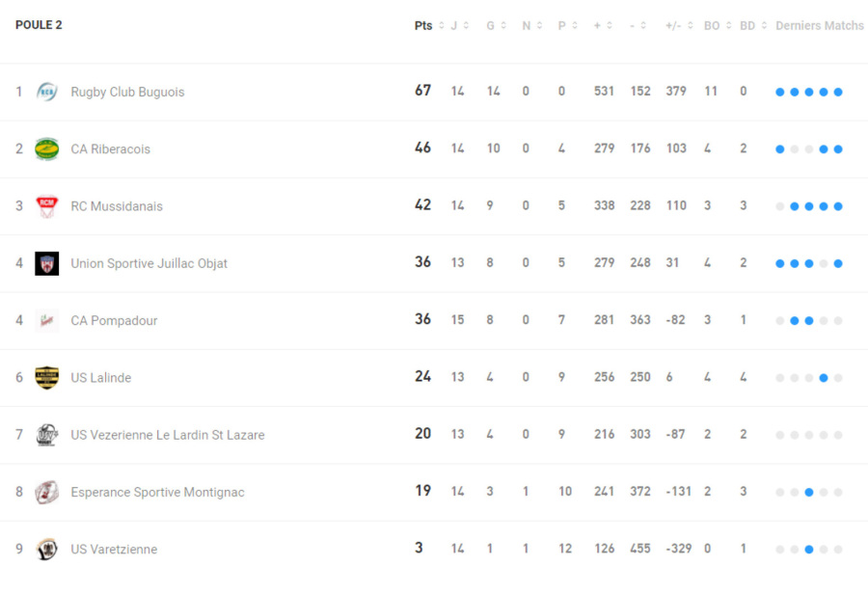
Task: Click Buguois most recent match dot
Action: coord(838,93)
